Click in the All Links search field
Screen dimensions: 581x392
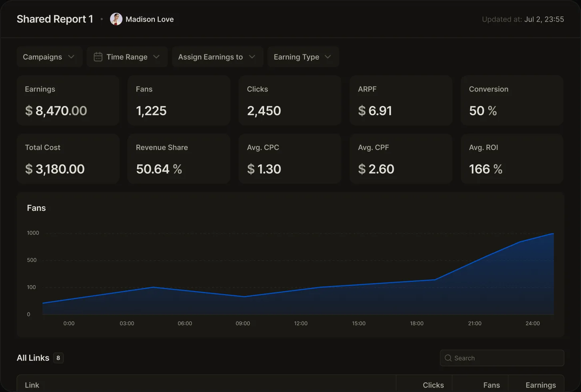(x=502, y=358)
